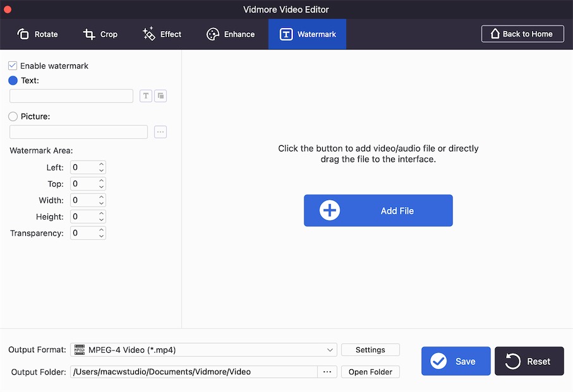Increase the Height value with up arrow
The height and width of the screenshot is (392, 573).
coord(102,213)
